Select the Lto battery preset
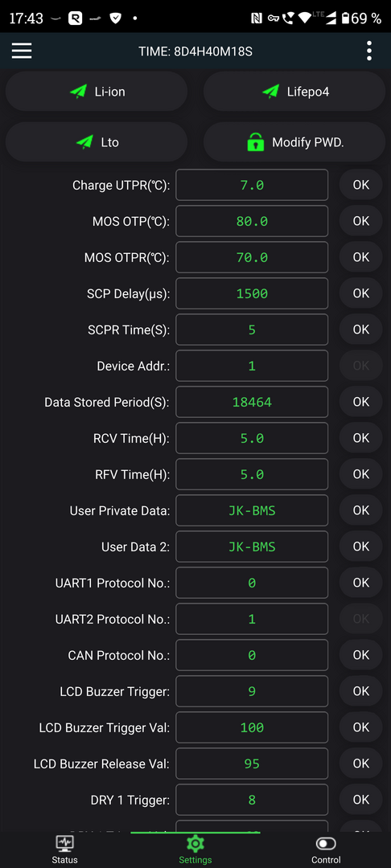 (x=97, y=141)
